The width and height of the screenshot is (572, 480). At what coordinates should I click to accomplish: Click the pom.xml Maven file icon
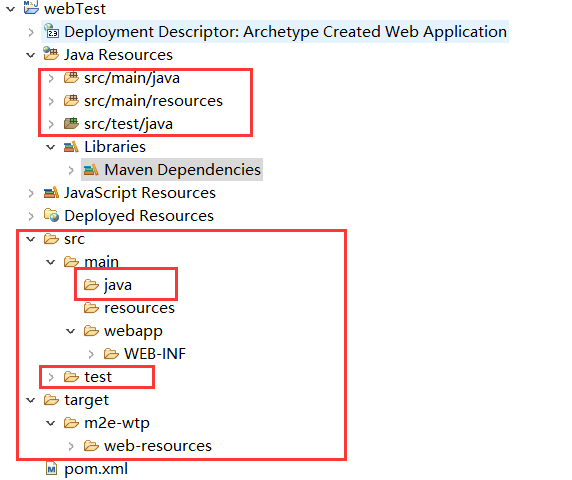[x=51, y=469]
